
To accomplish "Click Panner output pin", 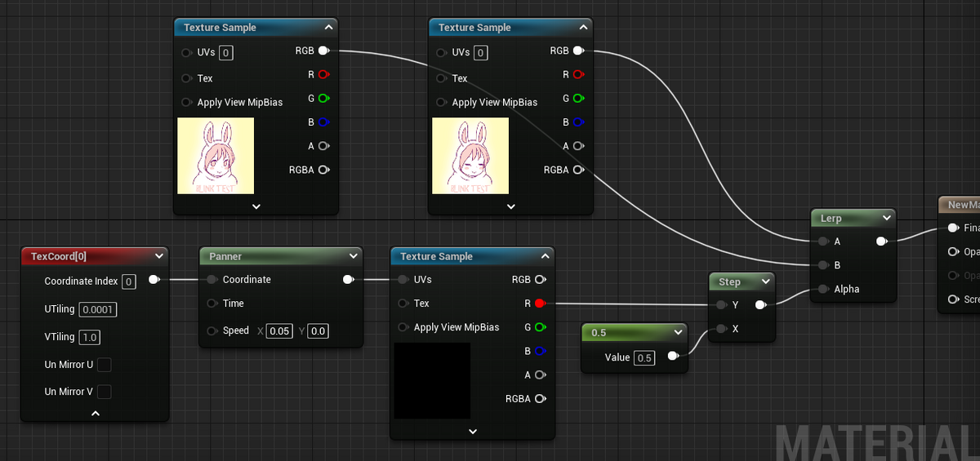I will pyautogui.click(x=348, y=280).
